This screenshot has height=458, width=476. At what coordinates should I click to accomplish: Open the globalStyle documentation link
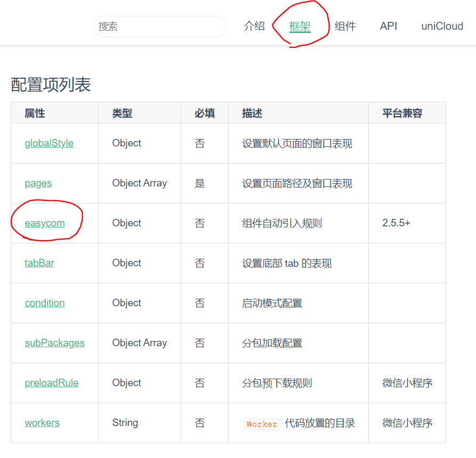click(49, 143)
